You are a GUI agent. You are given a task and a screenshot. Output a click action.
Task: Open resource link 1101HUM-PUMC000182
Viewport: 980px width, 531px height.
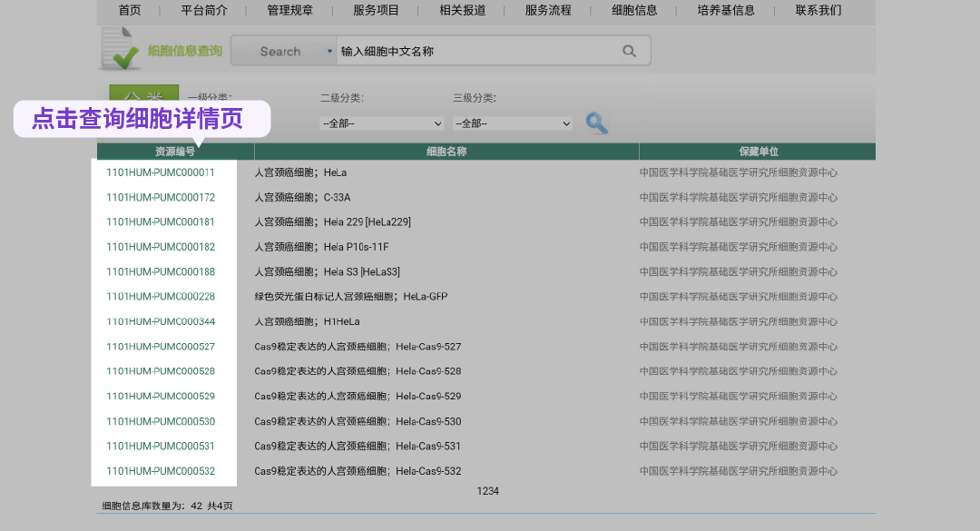point(161,247)
